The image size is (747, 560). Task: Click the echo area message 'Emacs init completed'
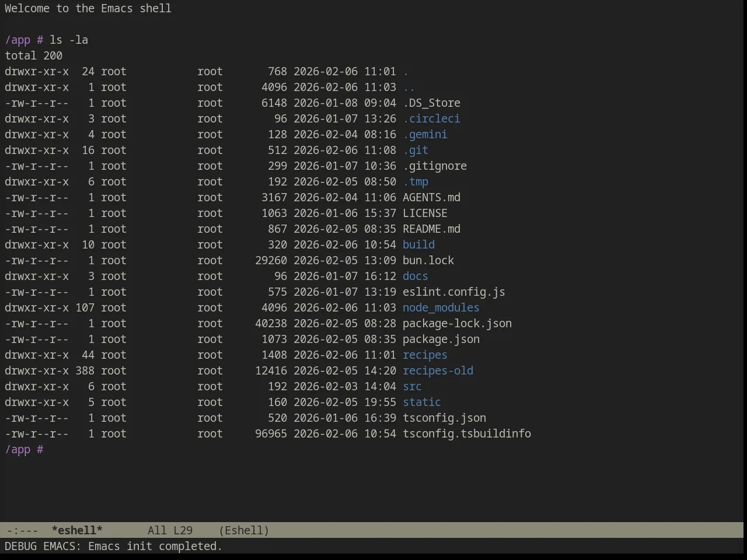(x=155, y=546)
